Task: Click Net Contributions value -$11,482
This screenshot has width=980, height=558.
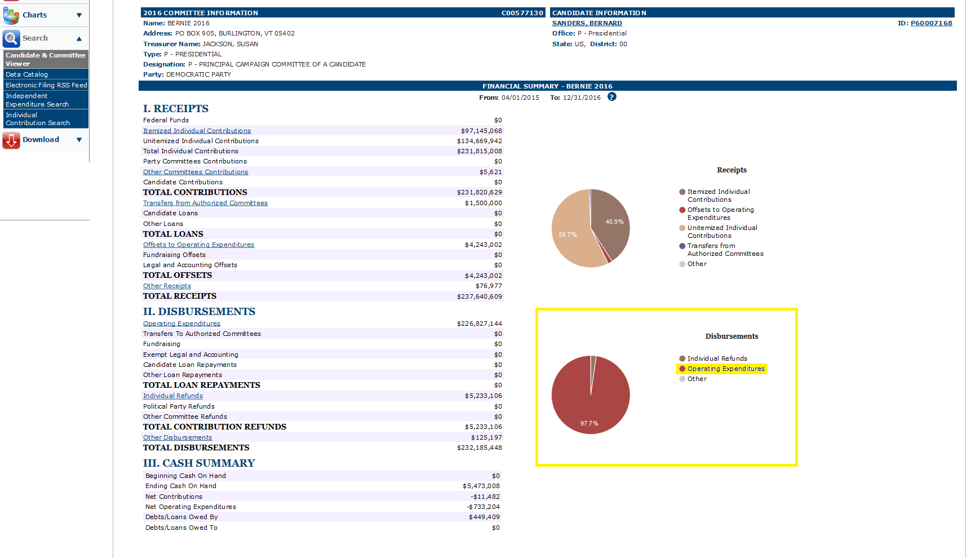Action: coord(485,497)
